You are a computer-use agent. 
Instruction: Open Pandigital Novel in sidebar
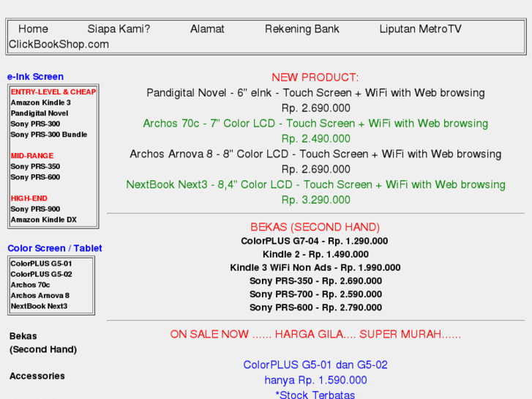click(x=40, y=113)
